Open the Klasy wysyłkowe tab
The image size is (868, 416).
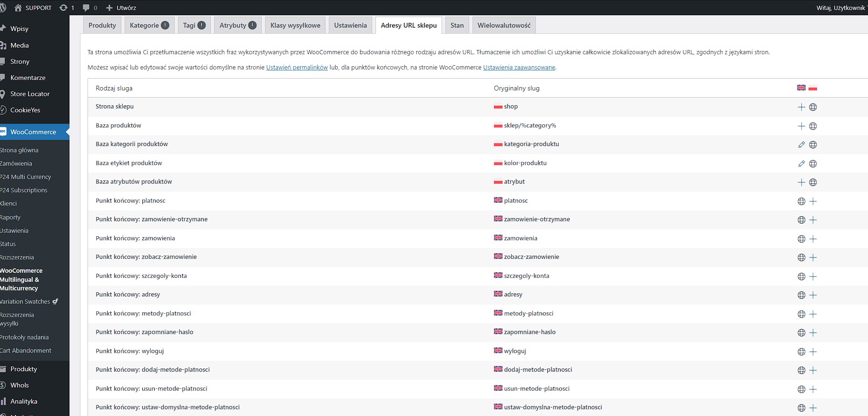coord(296,25)
